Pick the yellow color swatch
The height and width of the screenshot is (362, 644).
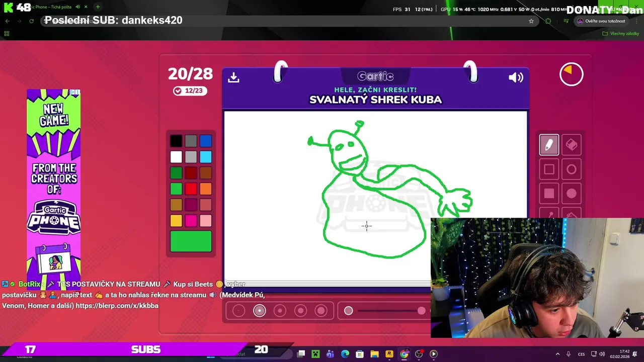pos(176,221)
